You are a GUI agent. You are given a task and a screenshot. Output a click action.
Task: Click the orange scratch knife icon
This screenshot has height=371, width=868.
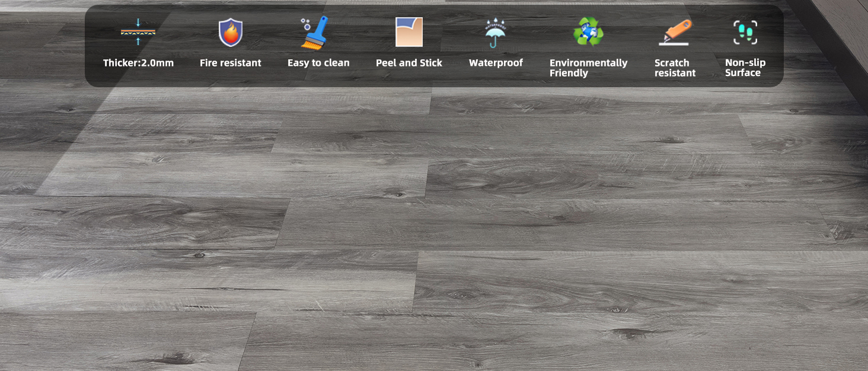tap(675, 33)
